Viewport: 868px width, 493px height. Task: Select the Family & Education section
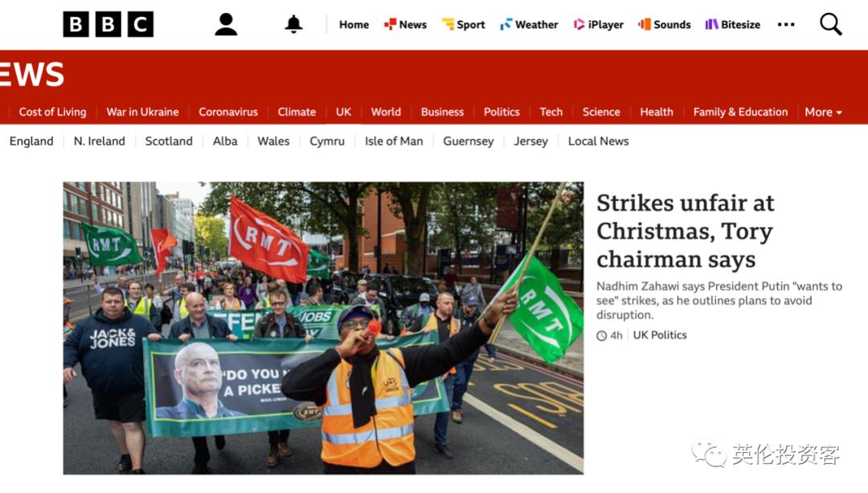tap(740, 112)
